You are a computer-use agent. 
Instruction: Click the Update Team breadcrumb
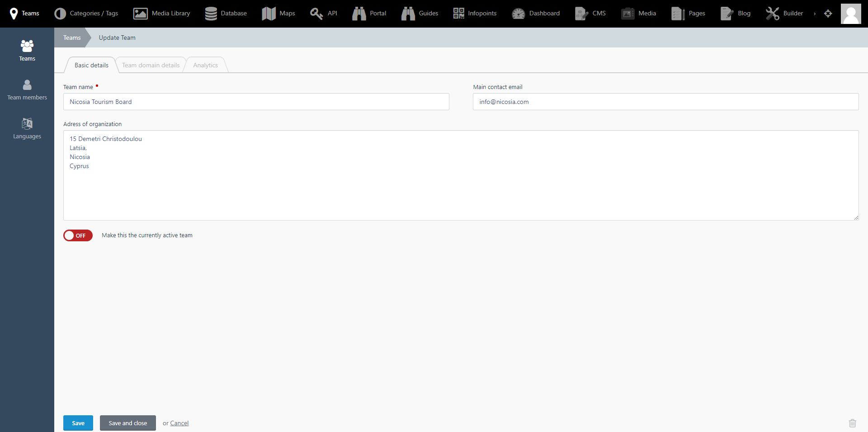(x=117, y=38)
